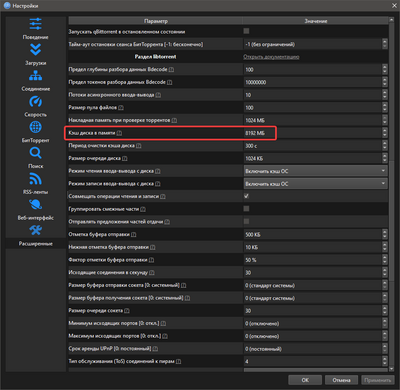The height and width of the screenshot is (390, 400).
Task: Open help icon for Отметка буфера отправки
Action: 134,235
